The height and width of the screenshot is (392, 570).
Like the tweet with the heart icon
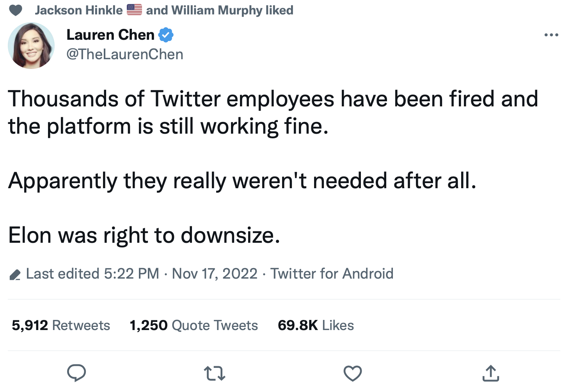[x=353, y=373]
